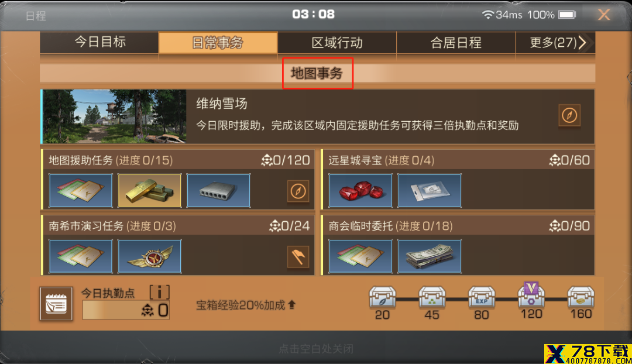Open the 20-point reward chest

click(383, 298)
